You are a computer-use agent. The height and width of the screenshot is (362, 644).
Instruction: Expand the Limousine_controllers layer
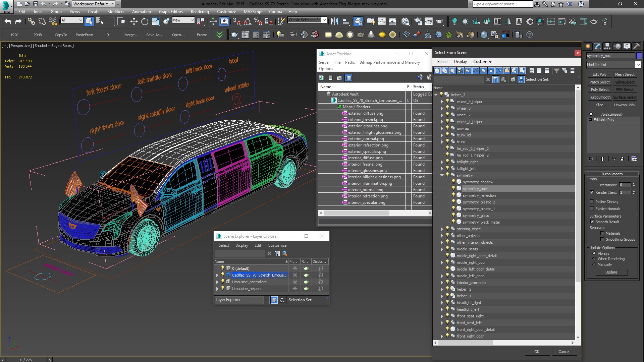pos(217,282)
